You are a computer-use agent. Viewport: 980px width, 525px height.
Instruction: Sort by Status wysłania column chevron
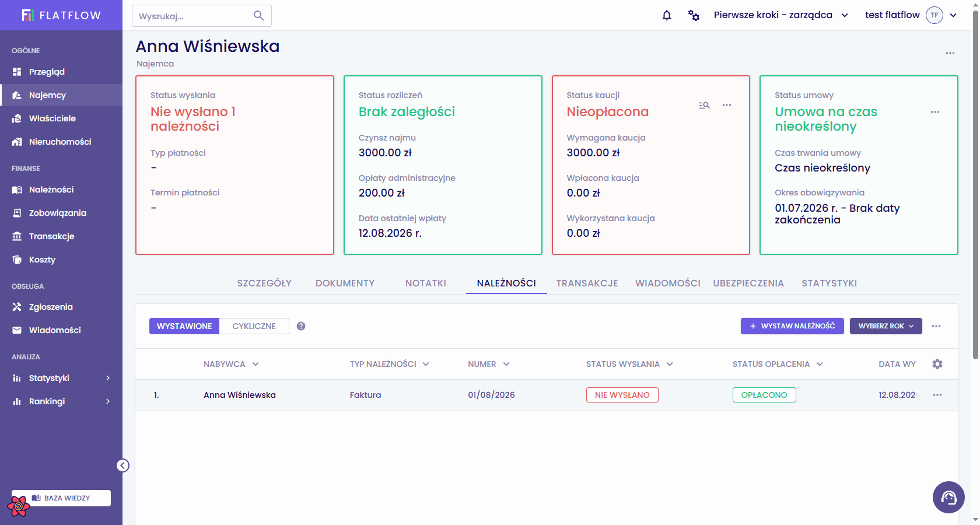coord(670,364)
